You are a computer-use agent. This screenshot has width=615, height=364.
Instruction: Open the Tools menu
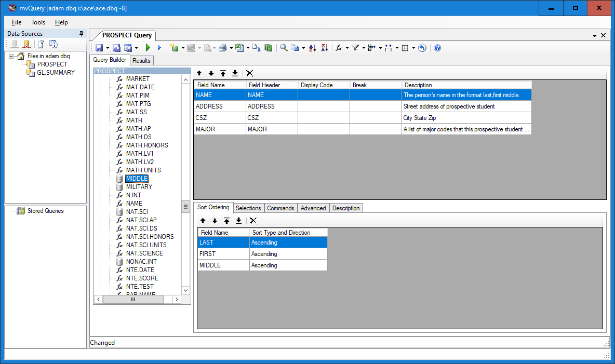click(x=38, y=22)
